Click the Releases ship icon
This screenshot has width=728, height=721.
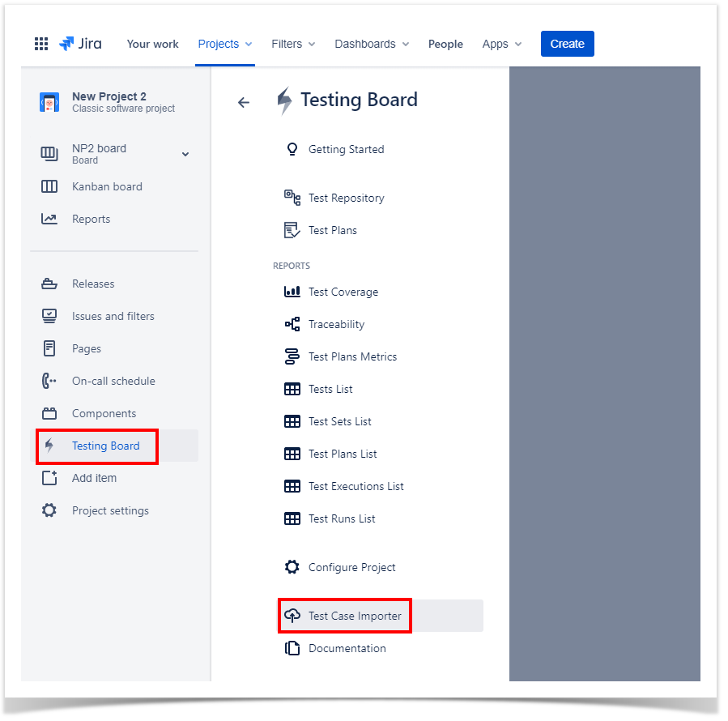tap(49, 284)
